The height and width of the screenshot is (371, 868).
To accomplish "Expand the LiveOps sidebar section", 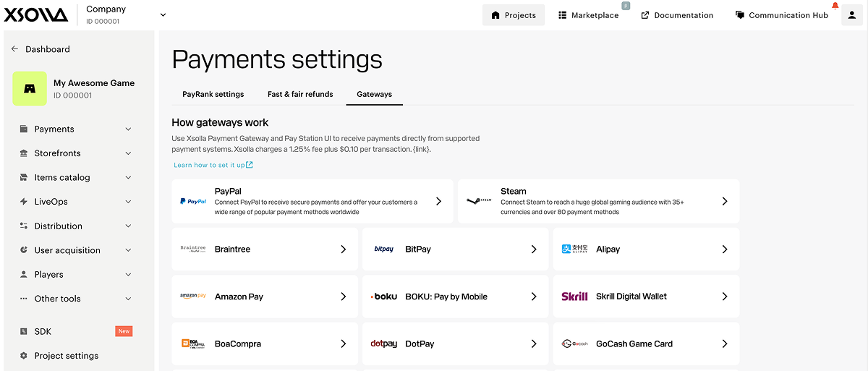I will click(76, 202).
